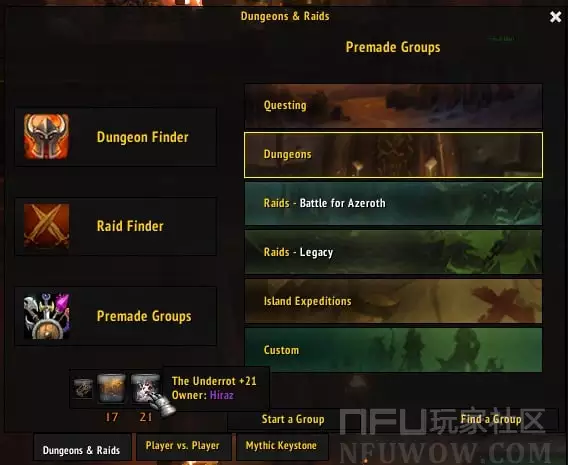Choose the Raids - Legacy category
This screenshot has width=568, height=465.
(393, 252)
